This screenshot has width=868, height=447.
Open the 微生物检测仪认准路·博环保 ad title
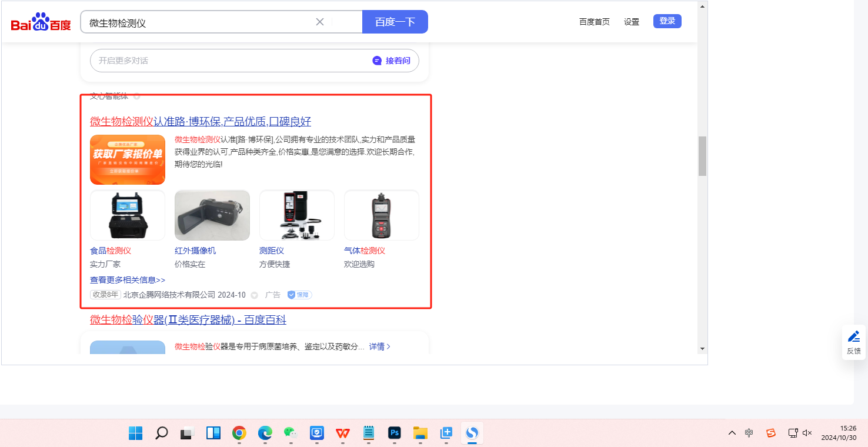coord(201,122)
